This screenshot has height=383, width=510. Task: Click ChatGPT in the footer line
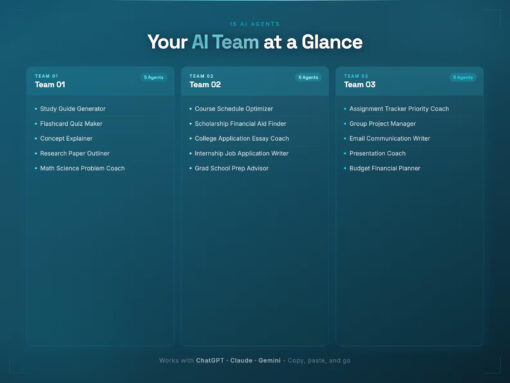click(x=210, y=360)
